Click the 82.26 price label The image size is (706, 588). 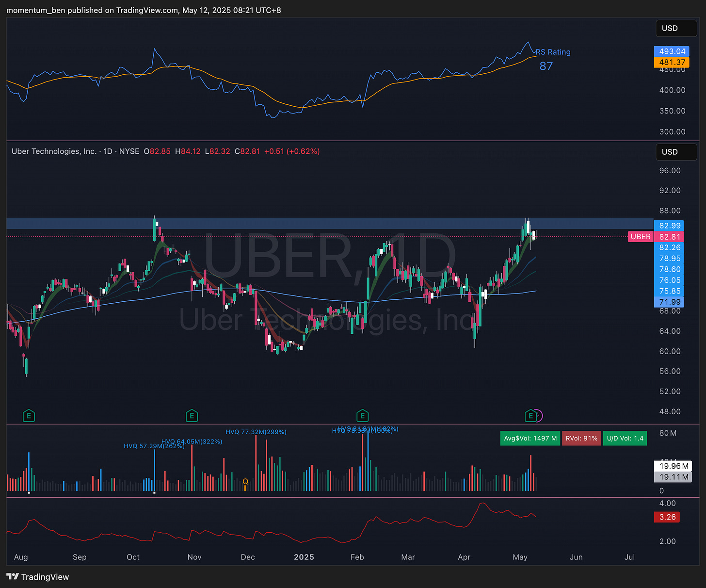(670, 247)
